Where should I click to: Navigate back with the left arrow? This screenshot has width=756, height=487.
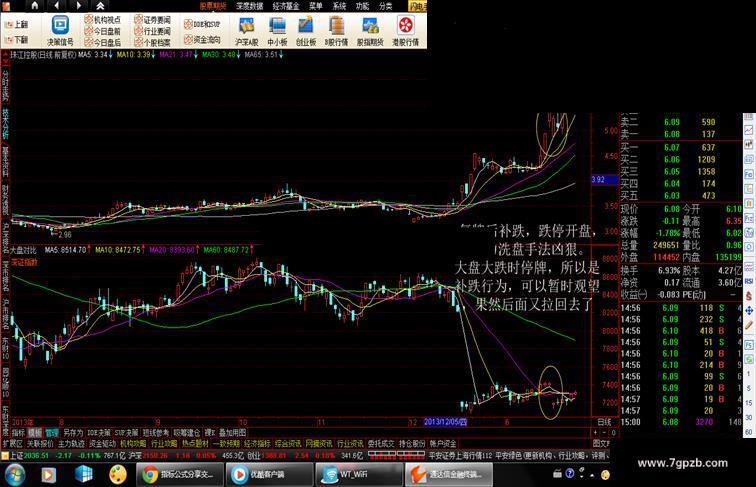pos(56,6)
